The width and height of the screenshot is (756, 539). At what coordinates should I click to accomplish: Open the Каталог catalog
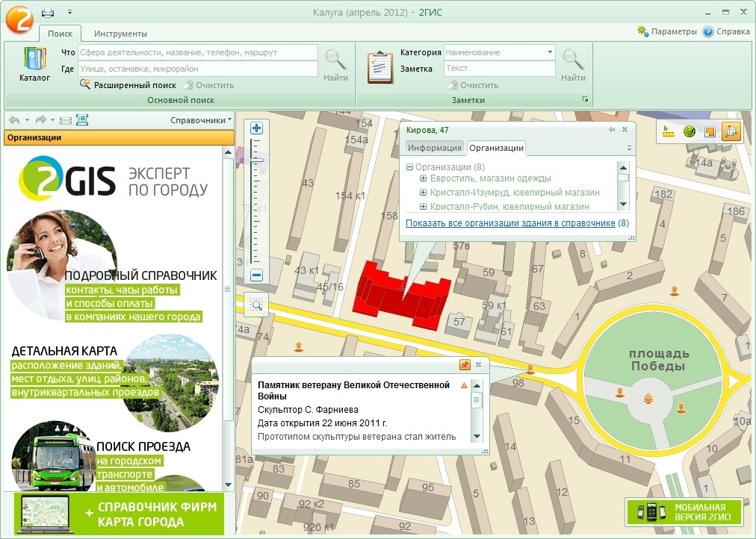click(x=34, y=63)
